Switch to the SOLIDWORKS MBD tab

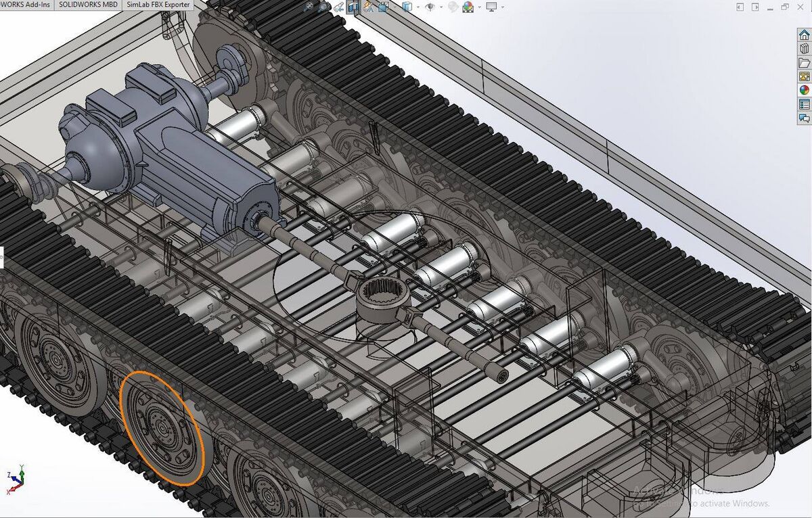87,5
